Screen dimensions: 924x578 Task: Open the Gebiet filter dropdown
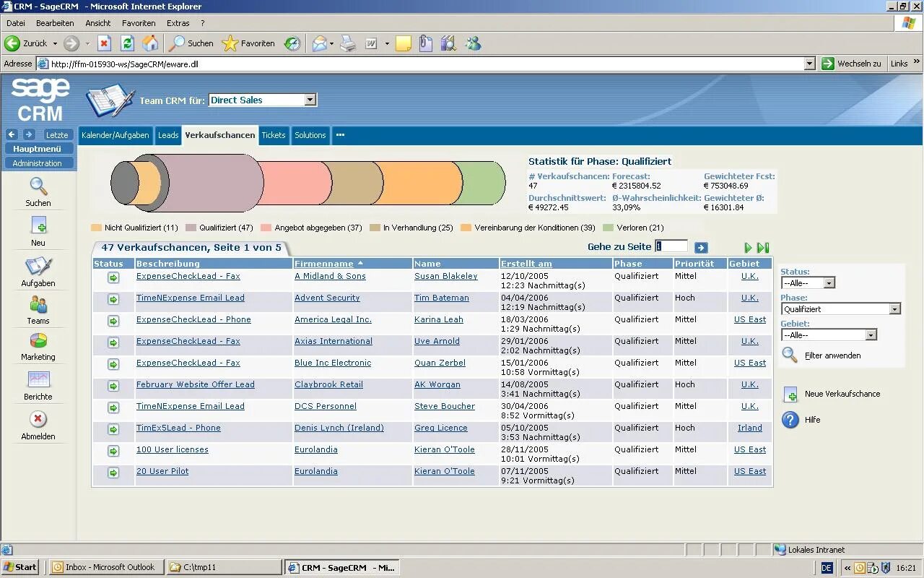pyautogui.click(x=829, y=335)
